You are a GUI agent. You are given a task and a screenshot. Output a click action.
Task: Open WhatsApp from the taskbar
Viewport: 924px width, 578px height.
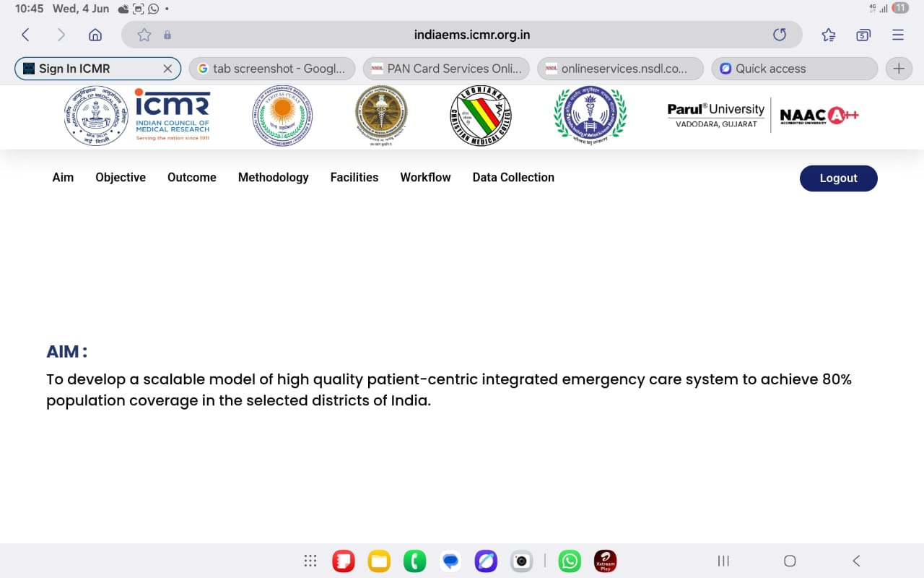[570, 561]
